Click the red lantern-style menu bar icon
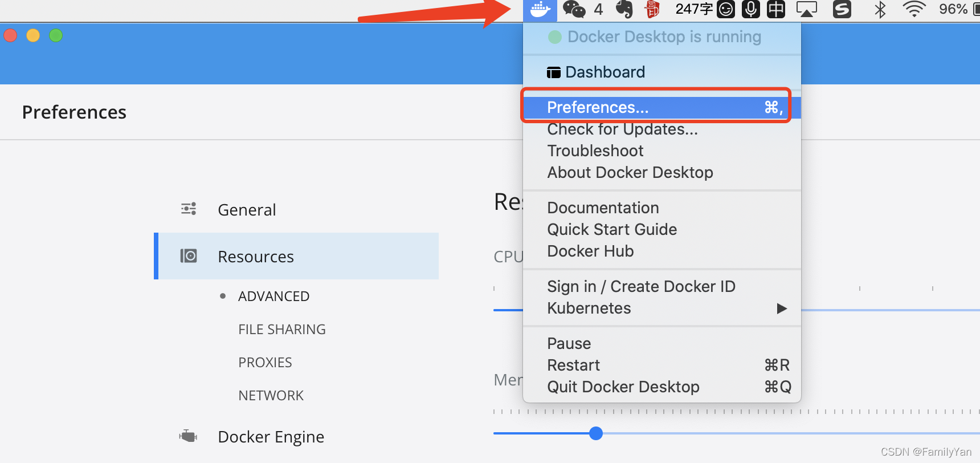This screenshot has height=463, width=980. [652, 9]
